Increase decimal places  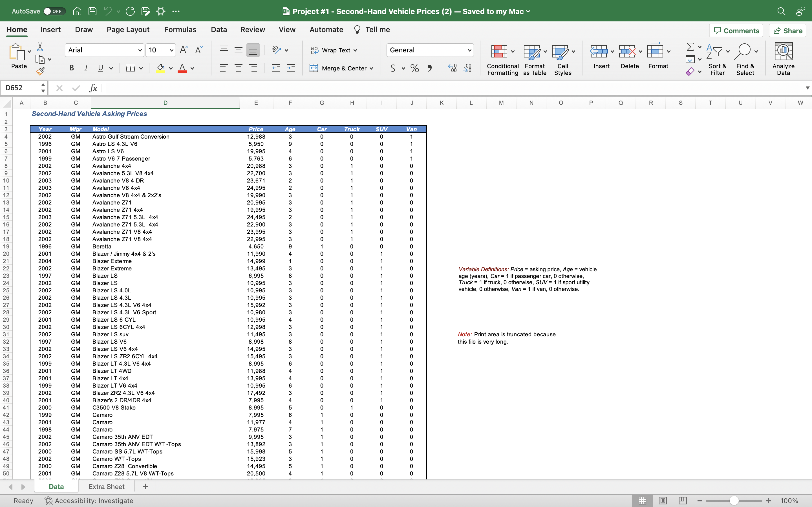click(x=452, y=68)
